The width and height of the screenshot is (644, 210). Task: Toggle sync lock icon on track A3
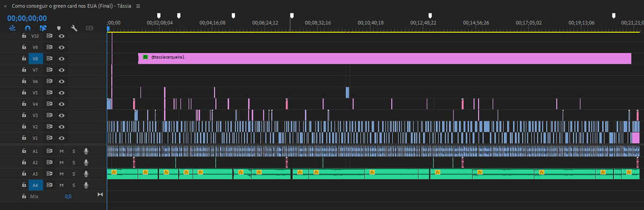point(49,174)
